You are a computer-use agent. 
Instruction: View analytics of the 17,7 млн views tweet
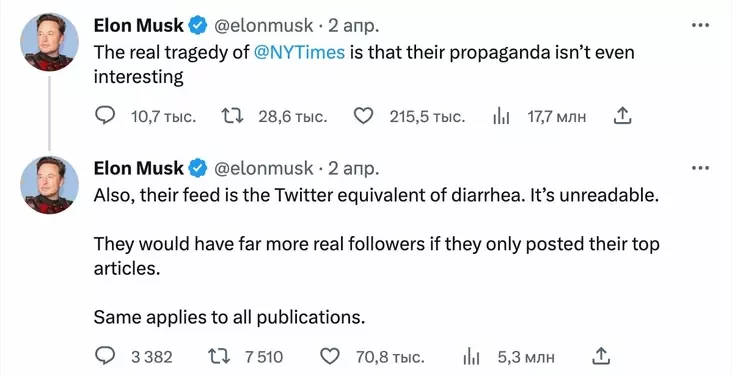click(501, 116)
